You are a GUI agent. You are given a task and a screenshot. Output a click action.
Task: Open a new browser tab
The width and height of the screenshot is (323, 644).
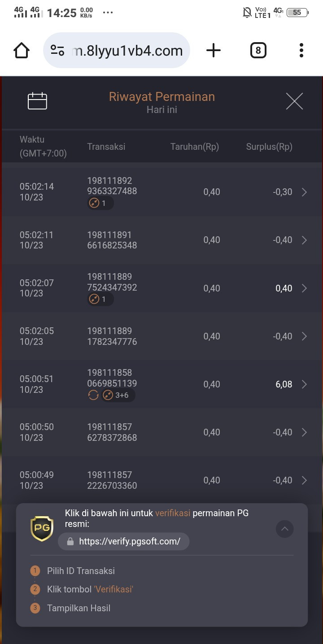pyautogui.click(x=214, y=50)
